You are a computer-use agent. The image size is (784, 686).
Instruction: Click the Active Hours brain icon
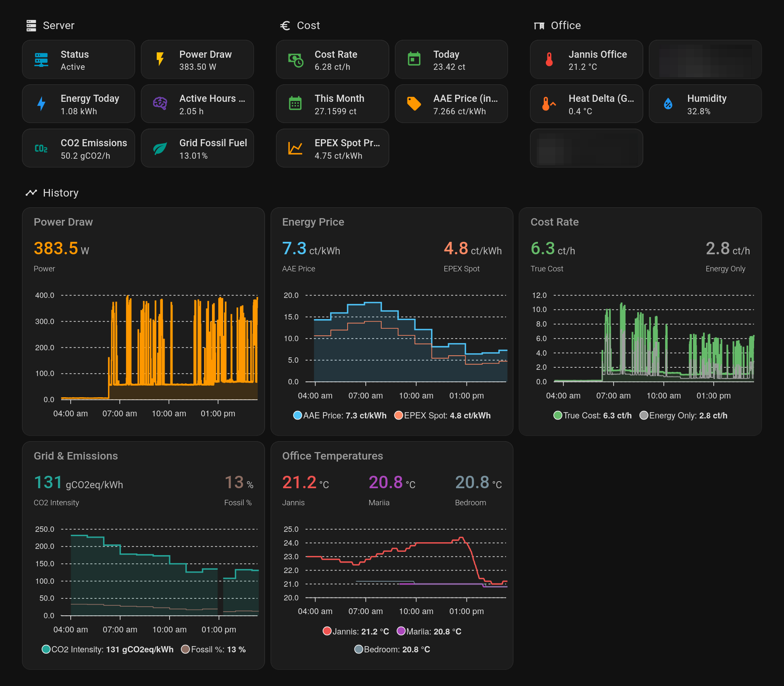point(160,104)
